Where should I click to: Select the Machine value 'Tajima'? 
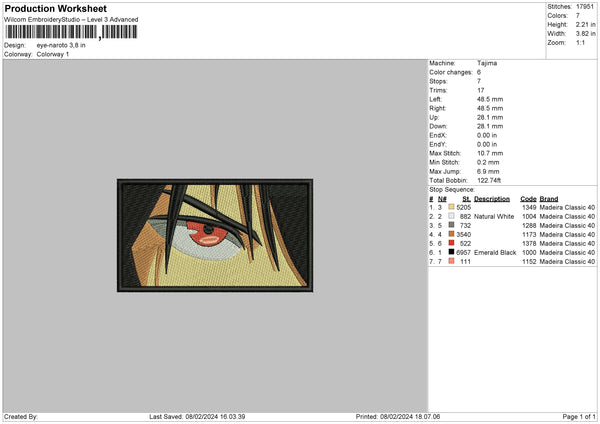click(x=487, y=63)
